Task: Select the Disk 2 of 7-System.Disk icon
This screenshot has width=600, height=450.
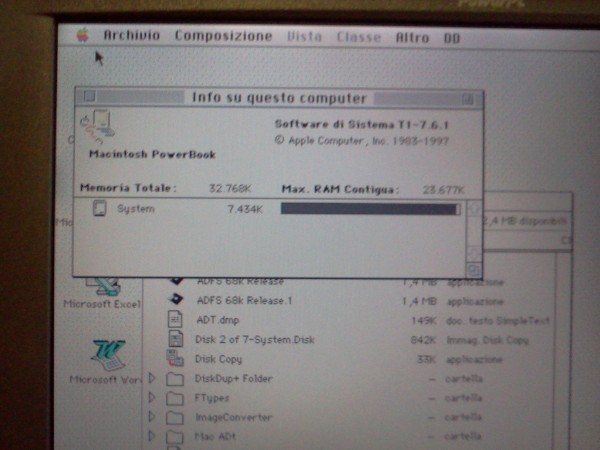Action: click(x=176, y=339)
